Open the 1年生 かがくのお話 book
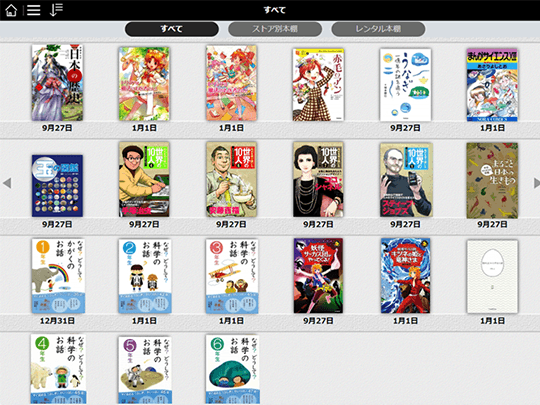Image resolution: width=540 pixels, height=405 pixels. point(58,276)
